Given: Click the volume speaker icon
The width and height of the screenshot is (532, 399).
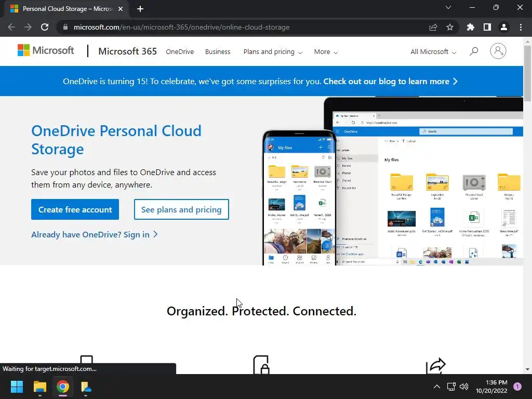Looking at the screenshot, I should click(x=463, y=387).
